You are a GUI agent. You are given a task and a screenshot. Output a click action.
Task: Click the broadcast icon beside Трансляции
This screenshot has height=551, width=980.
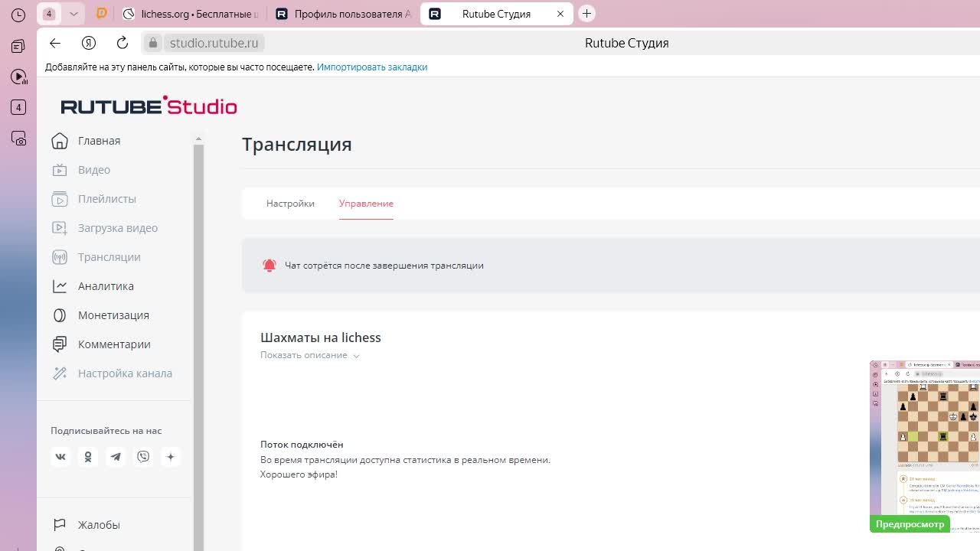(x=60, y=257)
